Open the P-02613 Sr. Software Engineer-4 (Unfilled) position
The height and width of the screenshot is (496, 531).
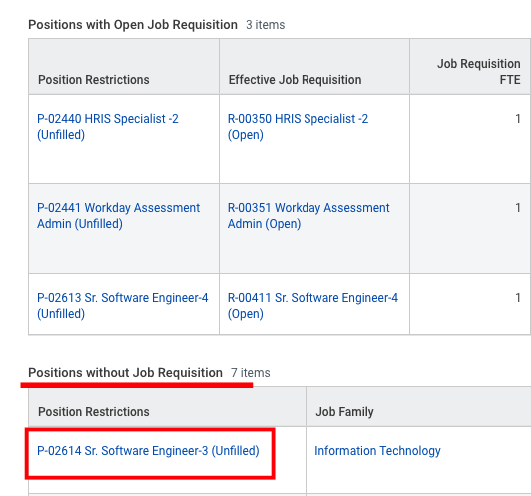pos(123,305)
